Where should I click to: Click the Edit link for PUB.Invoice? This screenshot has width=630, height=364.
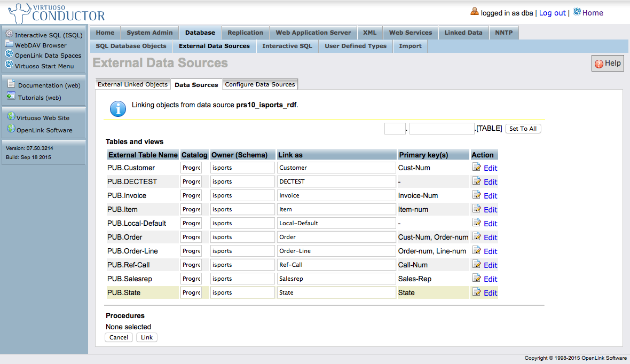[x=490, y=196]
